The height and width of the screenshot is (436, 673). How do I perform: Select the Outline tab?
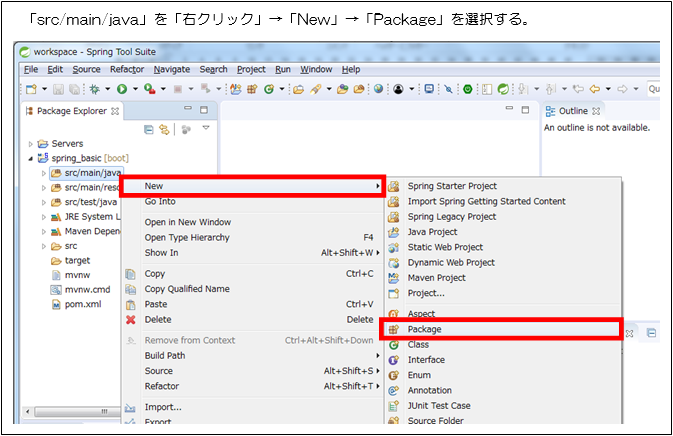pos(573,111)
